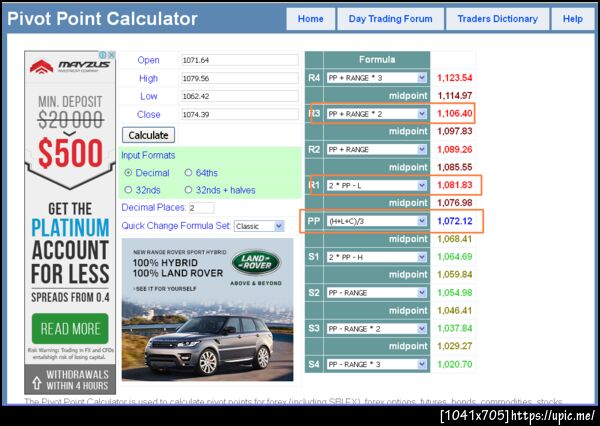Open the R3 formula dropdown
The height and width of the screenshot is (426, 600).
[x=377, y=114]
